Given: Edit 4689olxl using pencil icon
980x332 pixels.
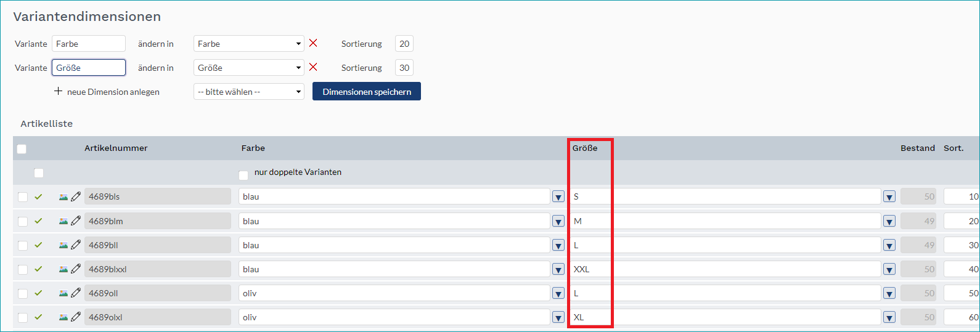Looking at the screenshot, I should point(76,317).
